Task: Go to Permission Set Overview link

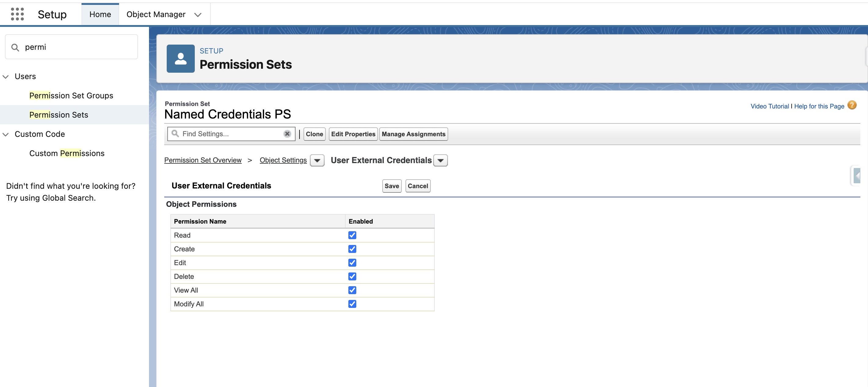Action: pyautogui.click(x=203, y=160)
